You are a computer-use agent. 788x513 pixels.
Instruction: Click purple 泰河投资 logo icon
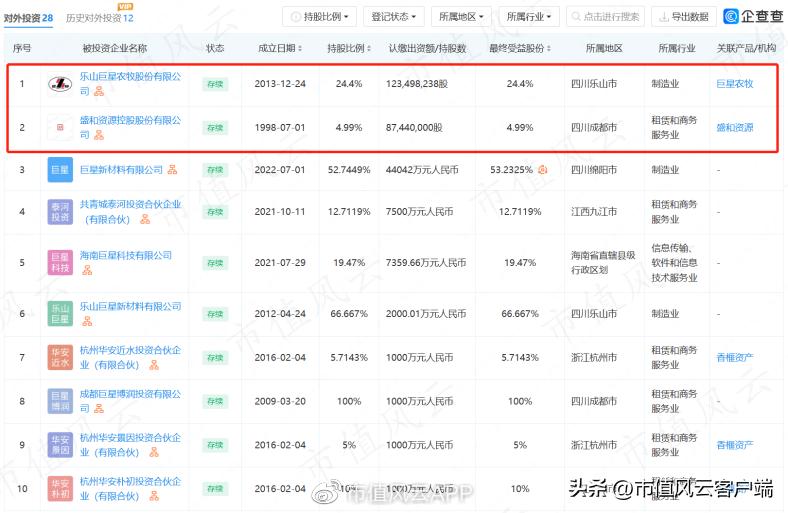60,212
